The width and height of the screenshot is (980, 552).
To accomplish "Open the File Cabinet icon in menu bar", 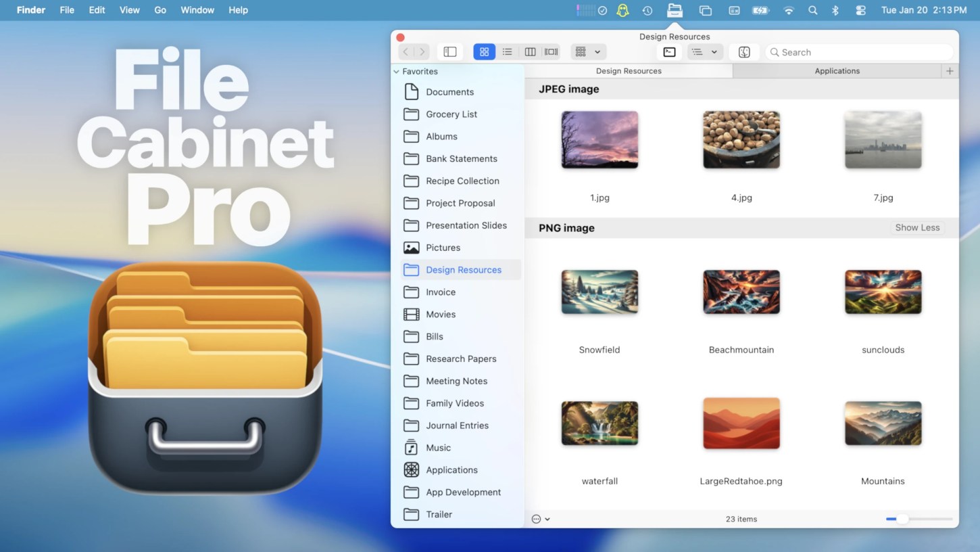I will click(675, 10).
